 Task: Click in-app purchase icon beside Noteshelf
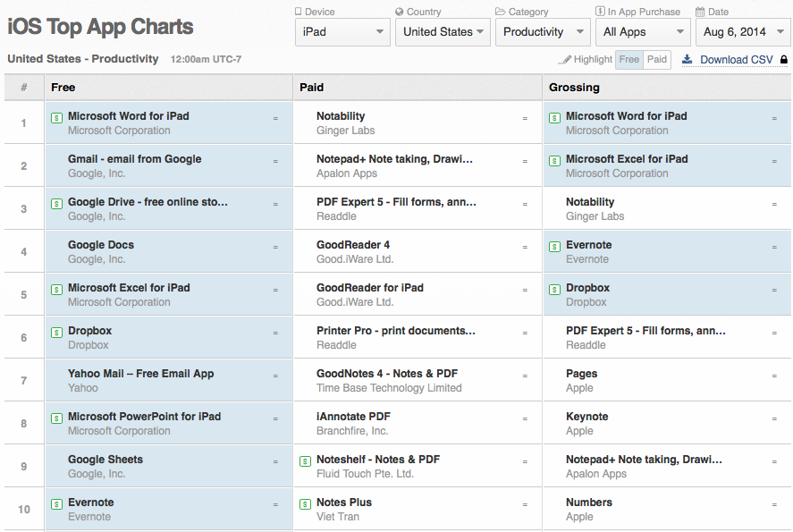click(x=305, y=461)
